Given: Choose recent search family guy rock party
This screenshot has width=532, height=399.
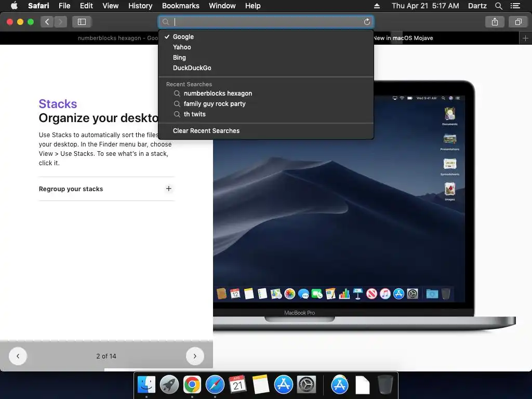Looking at the screenshot, I should coord(266,104).
